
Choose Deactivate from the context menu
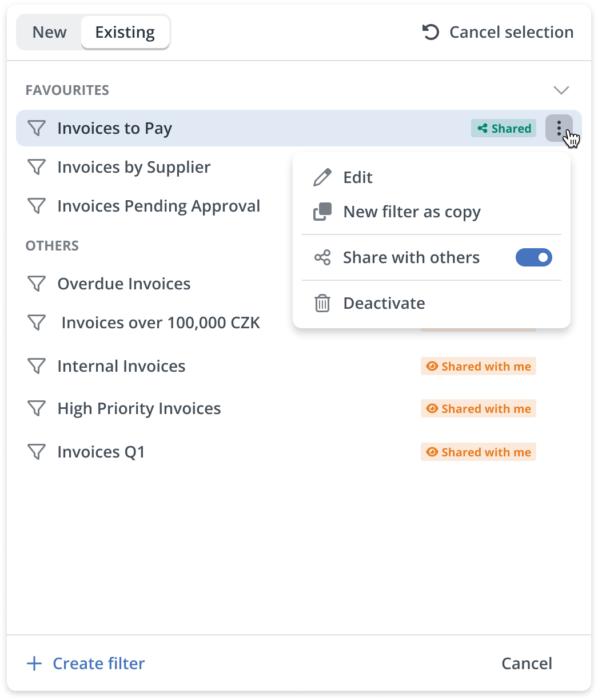click(x=384, y=303)
